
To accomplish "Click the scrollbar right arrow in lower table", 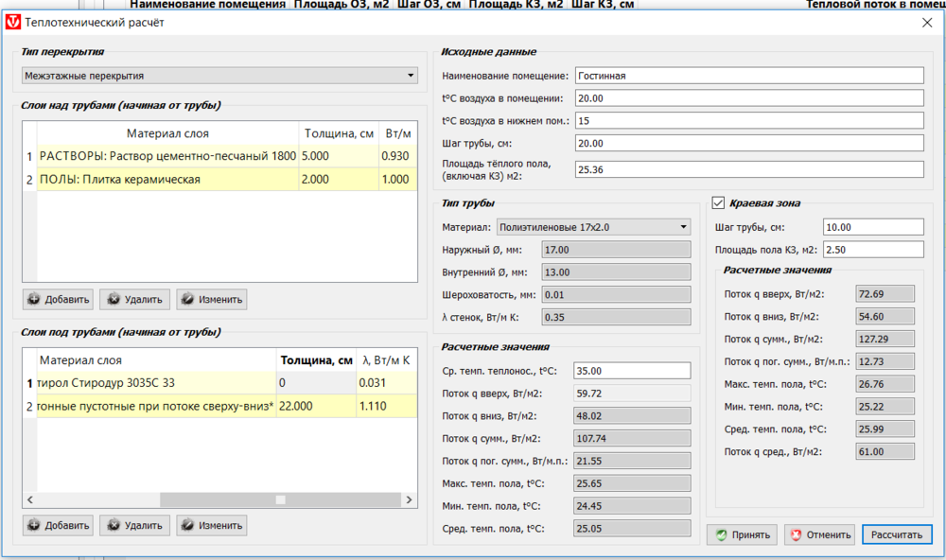I will [410, 499].
